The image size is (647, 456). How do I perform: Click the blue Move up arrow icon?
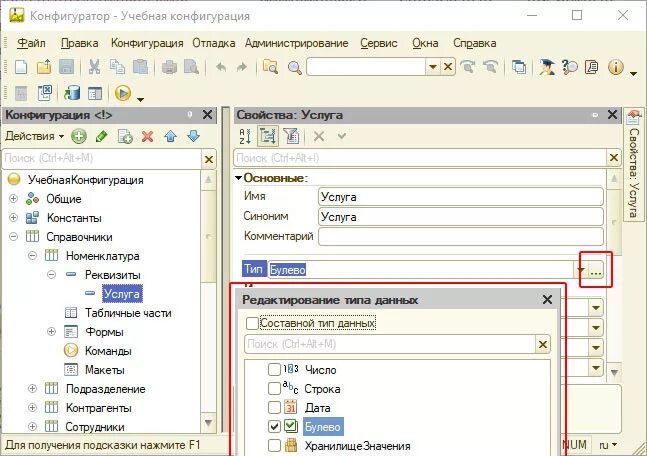pyautogui.click(x=170, y=136)
